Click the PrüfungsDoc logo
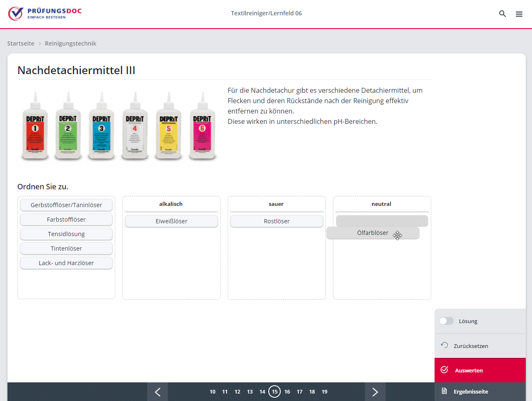 tap(45, 14)
